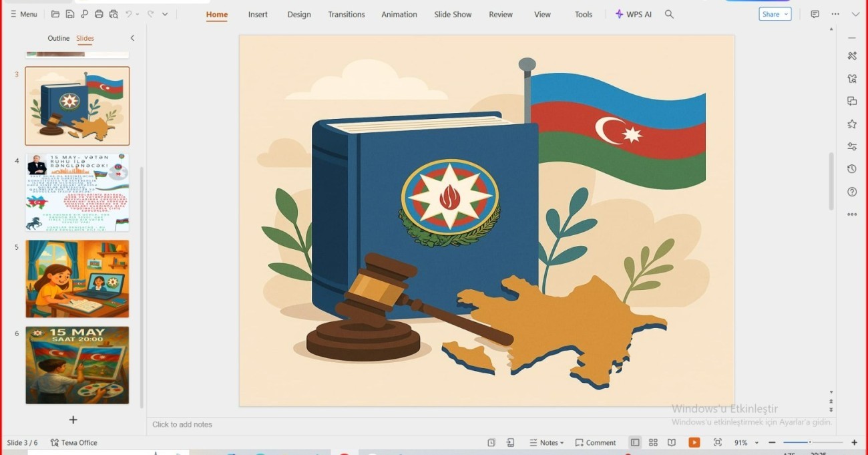Screen dimensions: 868x455
Task: Switch to Reading view book icon
Action: point(672,442)
